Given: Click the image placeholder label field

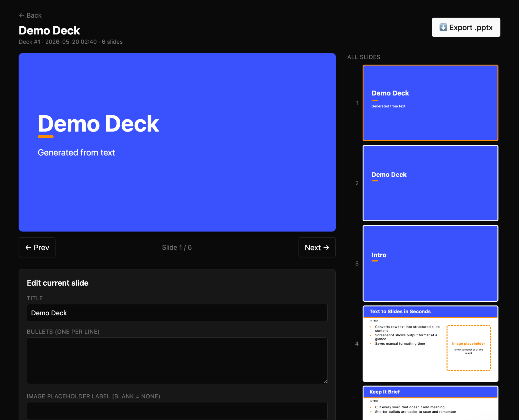Looking at the screenshot, I should click(177, 411).
